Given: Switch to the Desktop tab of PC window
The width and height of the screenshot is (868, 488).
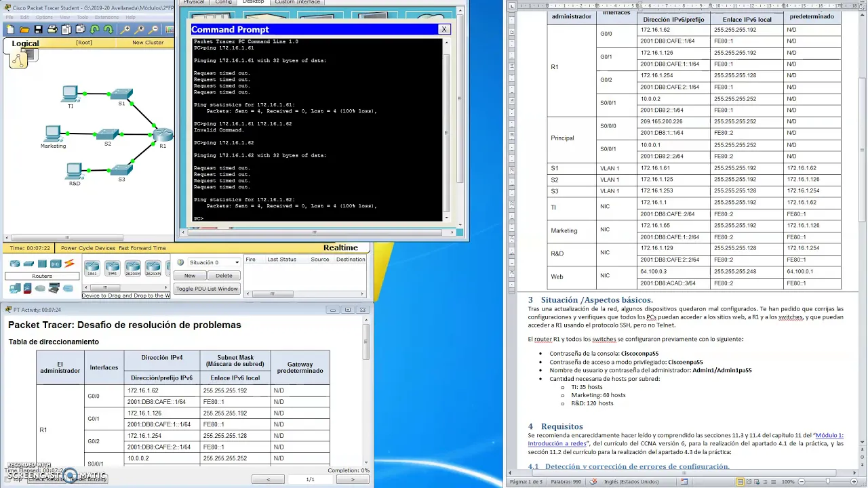Looking at the screenshot, I should pyautogui.click(x=253, y=2).
